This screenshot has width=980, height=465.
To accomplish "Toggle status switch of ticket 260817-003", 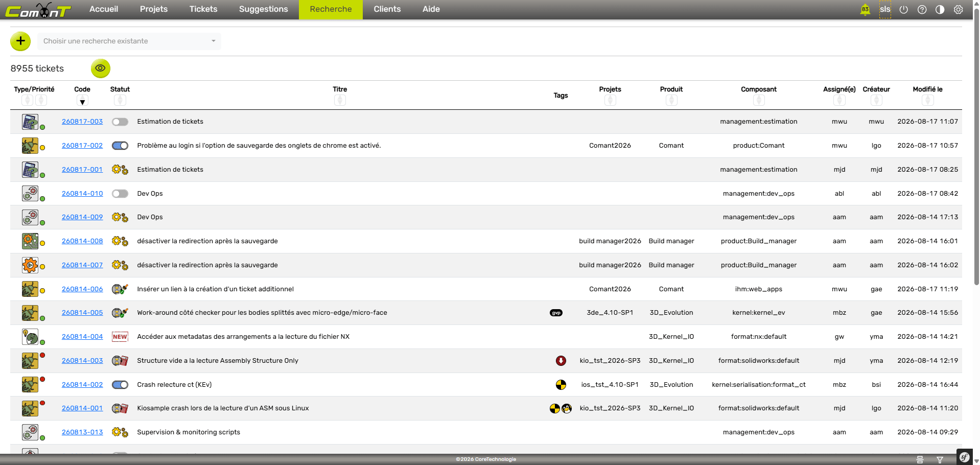I will pyautogui.click(x=120, y=122).
